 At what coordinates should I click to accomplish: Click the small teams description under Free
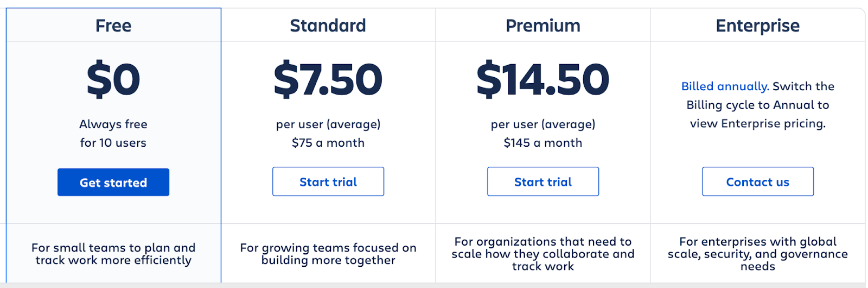tap(113, 254)
